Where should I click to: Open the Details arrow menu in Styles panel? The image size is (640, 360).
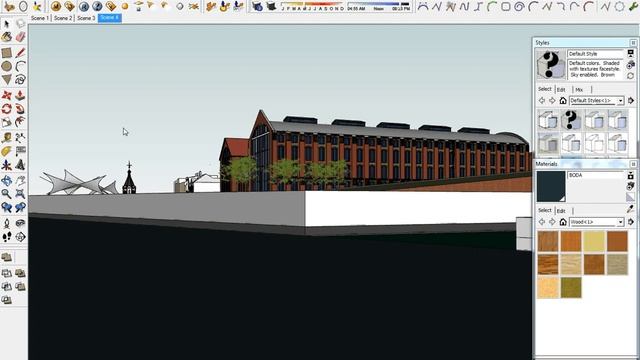(x=631, y=100)
